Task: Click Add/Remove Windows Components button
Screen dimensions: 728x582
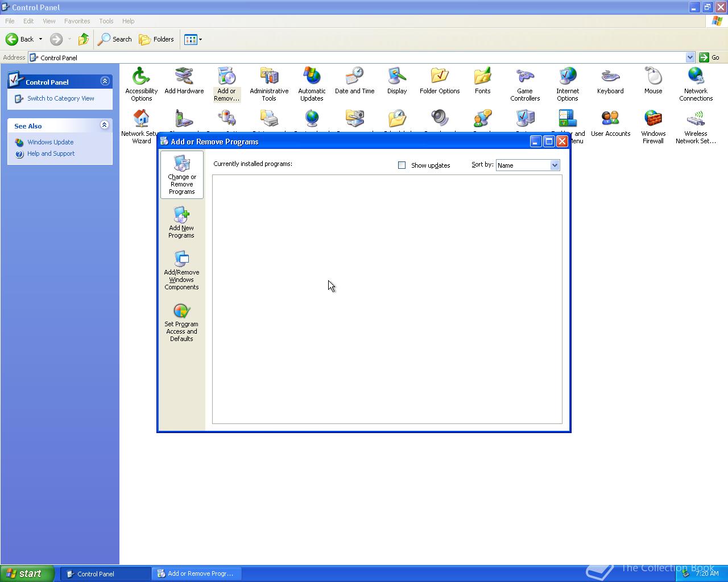Action: tap(181, 271)
